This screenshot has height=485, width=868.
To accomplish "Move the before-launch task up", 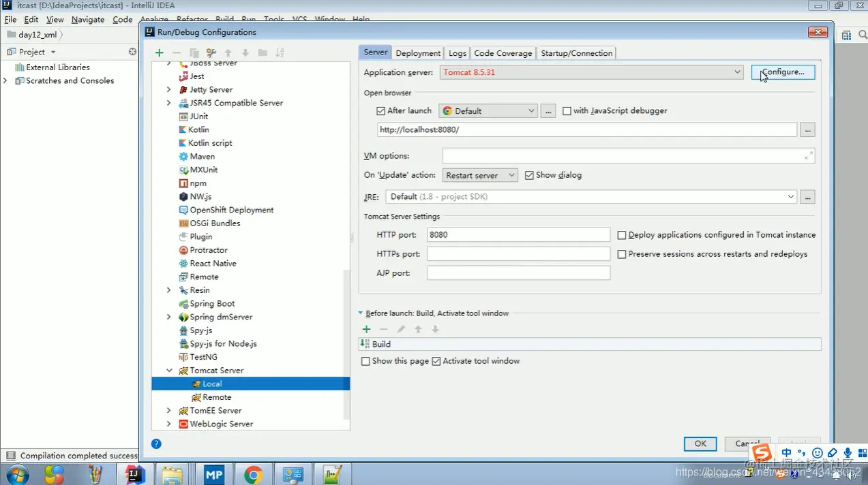I will (x=418, y=329).
